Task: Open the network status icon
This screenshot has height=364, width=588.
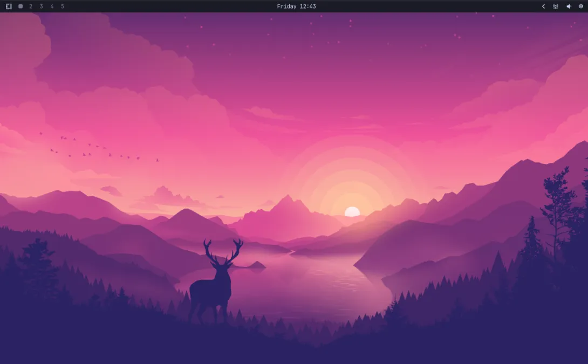Action: click(x=556, y=6)
